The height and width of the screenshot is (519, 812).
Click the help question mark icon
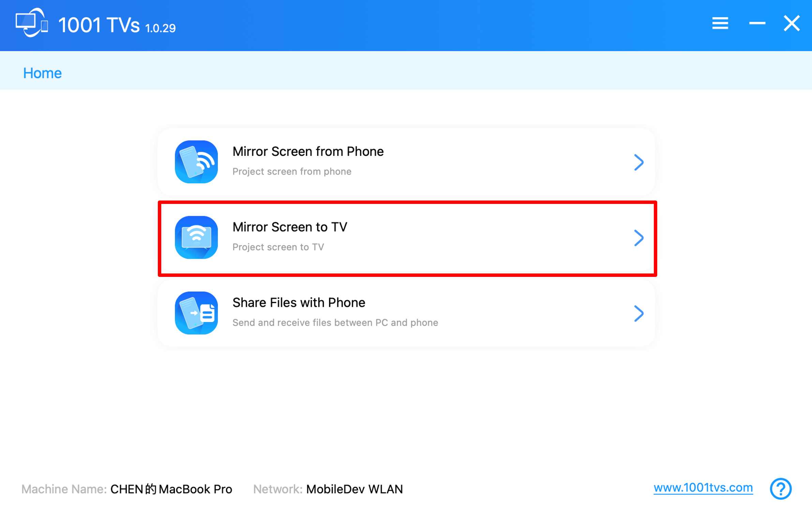(x=780, y=488)
